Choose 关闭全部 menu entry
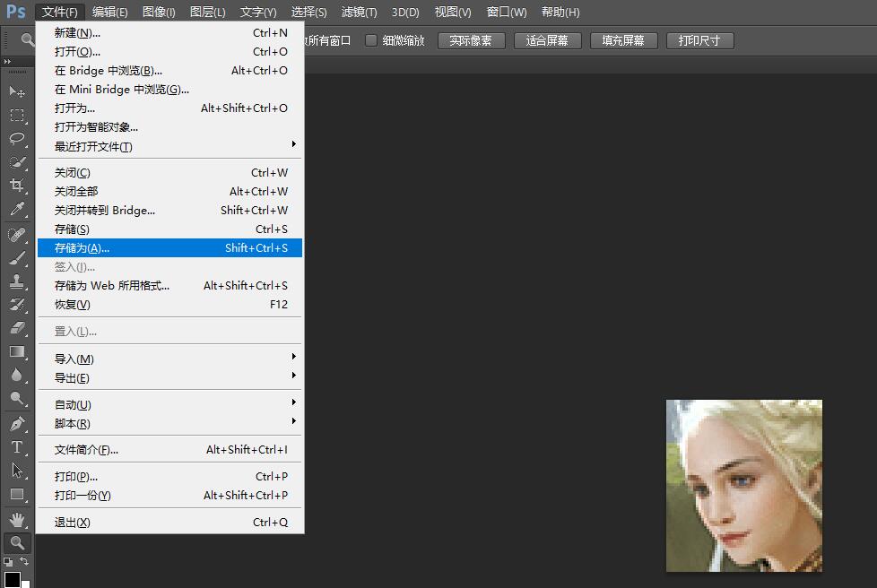 click(170, 192)
